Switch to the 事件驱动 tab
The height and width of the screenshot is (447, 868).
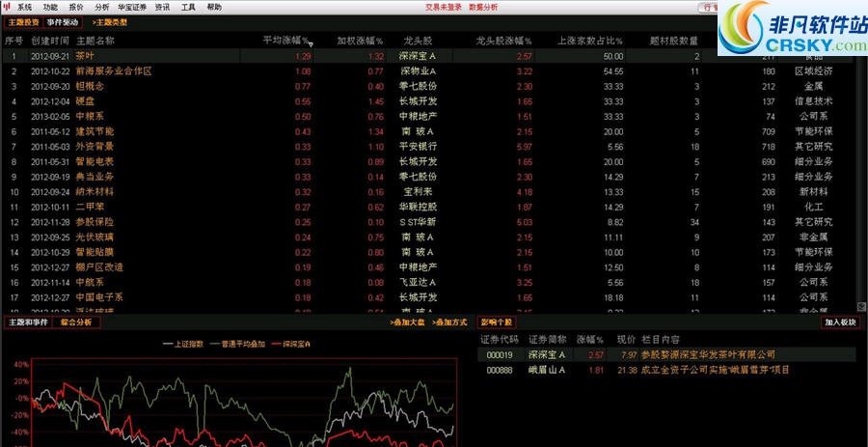pyautogui.click(x=64, y=21)
